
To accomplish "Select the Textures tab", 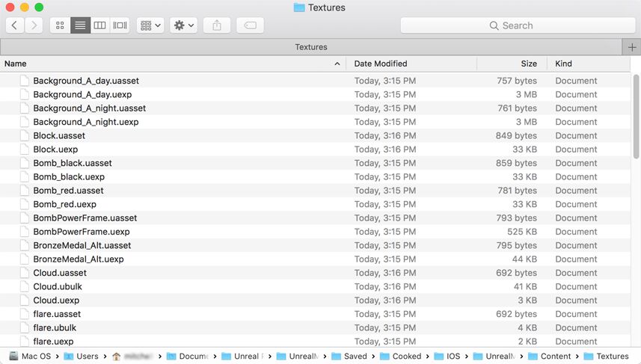I will [310, 47].
